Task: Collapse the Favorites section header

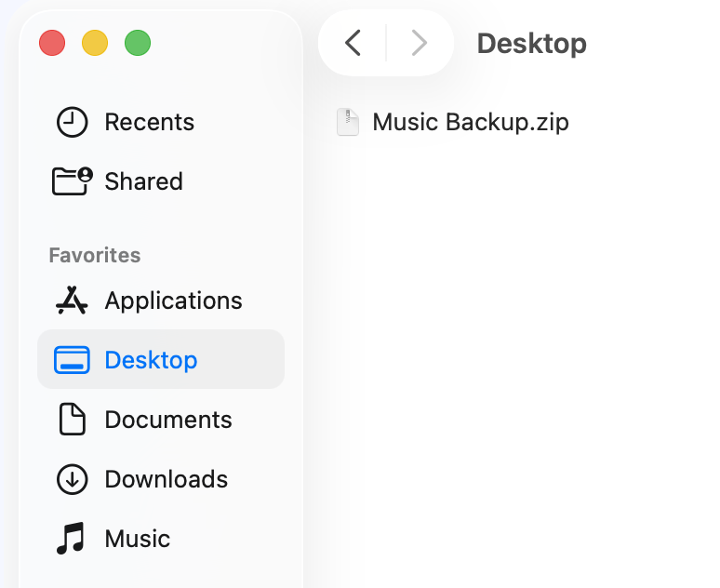Action: 95,255
